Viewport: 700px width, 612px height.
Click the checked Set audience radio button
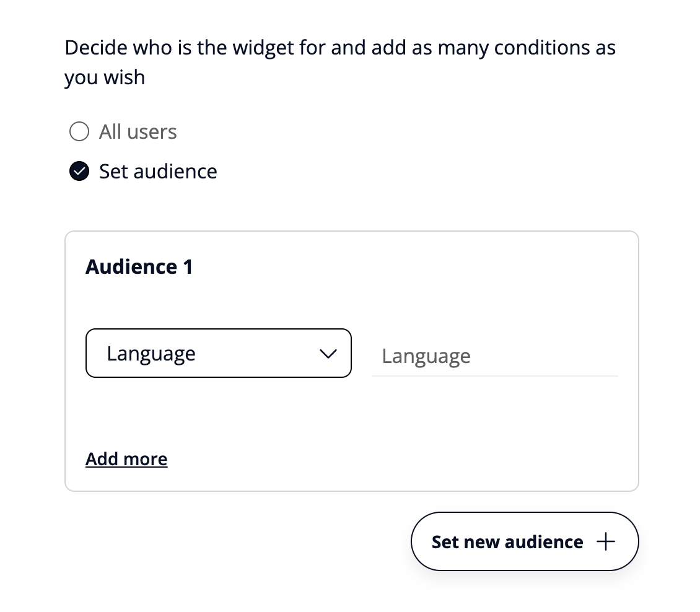pos(79,172)
